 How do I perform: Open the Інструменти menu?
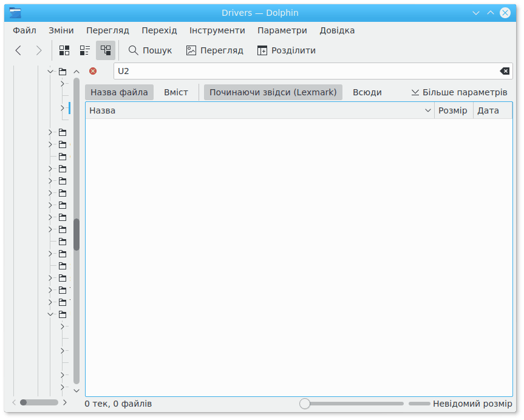point(217,30)
